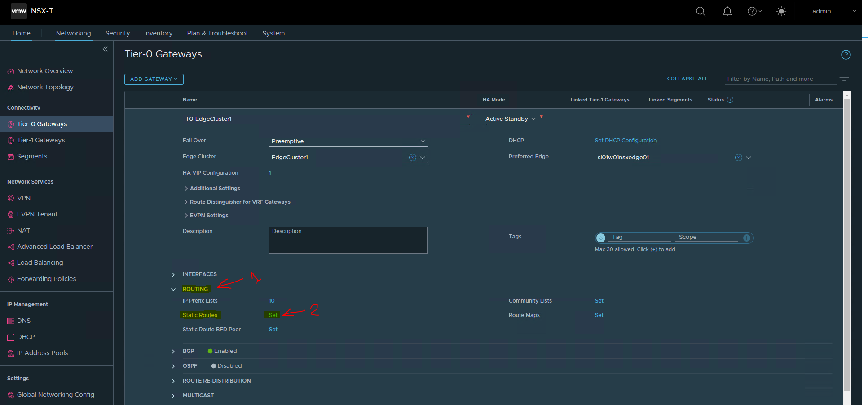Open the admin user menu
The image size is (868, 405).
[x=834, y=11]
